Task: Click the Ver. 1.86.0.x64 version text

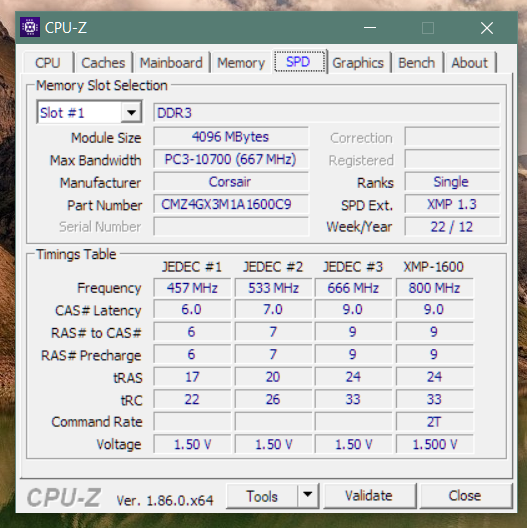Action: pyautogui.click(x=165, y=500)
